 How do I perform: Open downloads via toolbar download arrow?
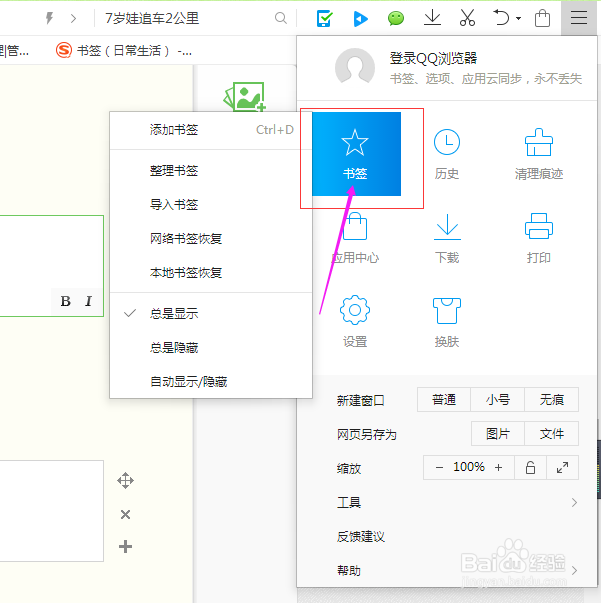pyautogui.click(x=432, y=18)
